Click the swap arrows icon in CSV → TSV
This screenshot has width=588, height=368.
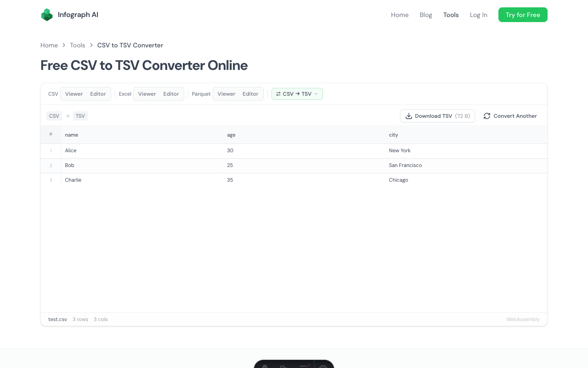pyautogui.click(x=278, y=94)
